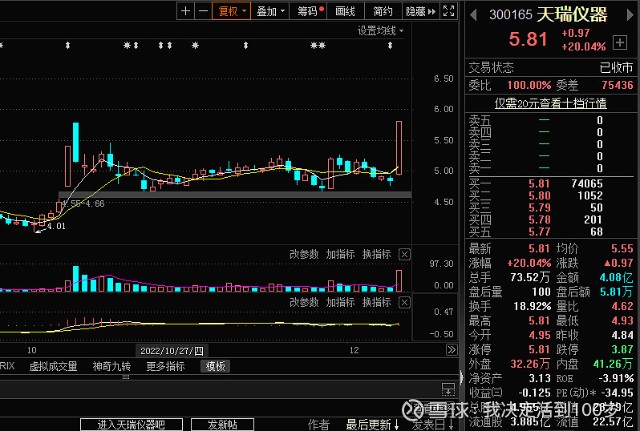This screenshot has width=640, height=431.
Task: Click the gray support level bar
Action: click(235, 195)
